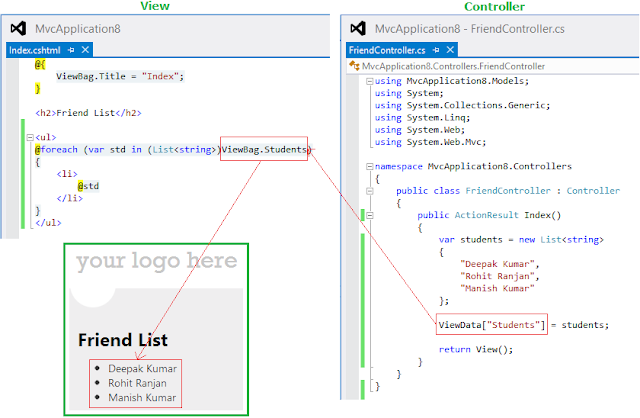This screenshot has height=418, width=640.
Task: Click using MvcApplication8.Models line
Action: coord(452,81)
